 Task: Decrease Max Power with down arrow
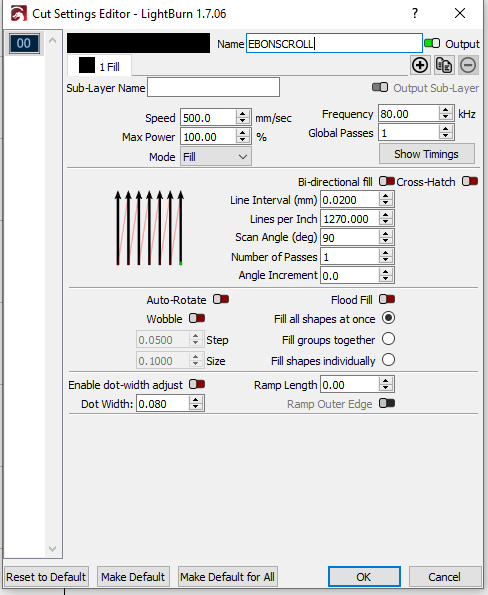click(x=242, y=140)
